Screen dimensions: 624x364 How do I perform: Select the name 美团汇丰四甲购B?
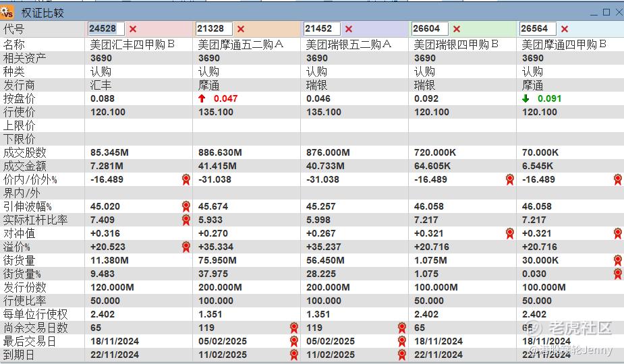[132, 44]
